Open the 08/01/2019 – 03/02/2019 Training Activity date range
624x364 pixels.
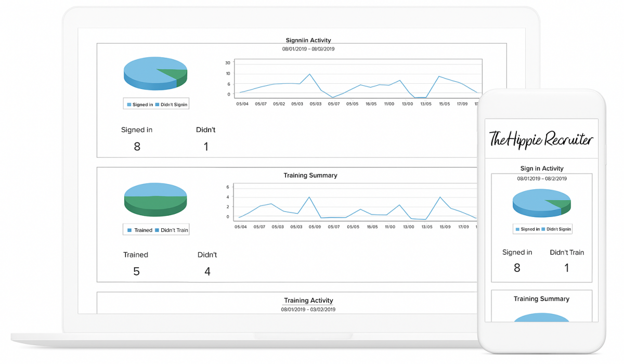point(308,309)
